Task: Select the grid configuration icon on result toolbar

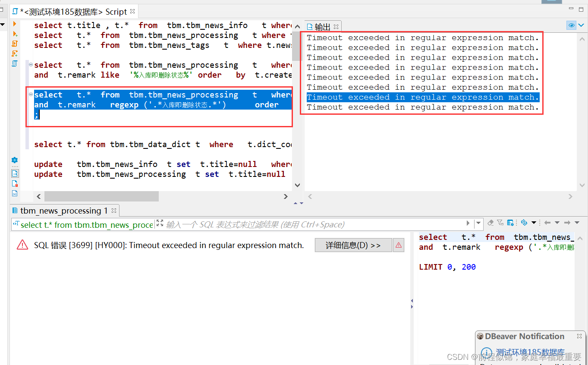Action: coord(510,223)
